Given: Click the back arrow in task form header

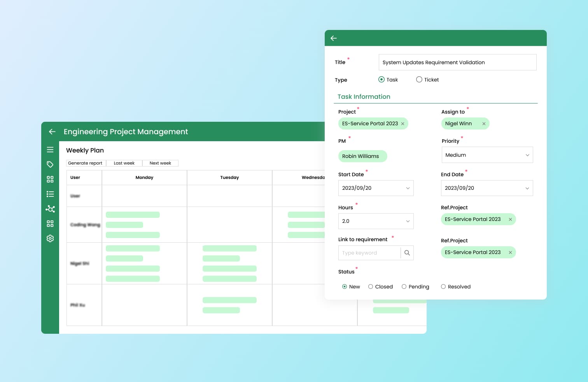Looking at the screenshot, I should 334,38.
